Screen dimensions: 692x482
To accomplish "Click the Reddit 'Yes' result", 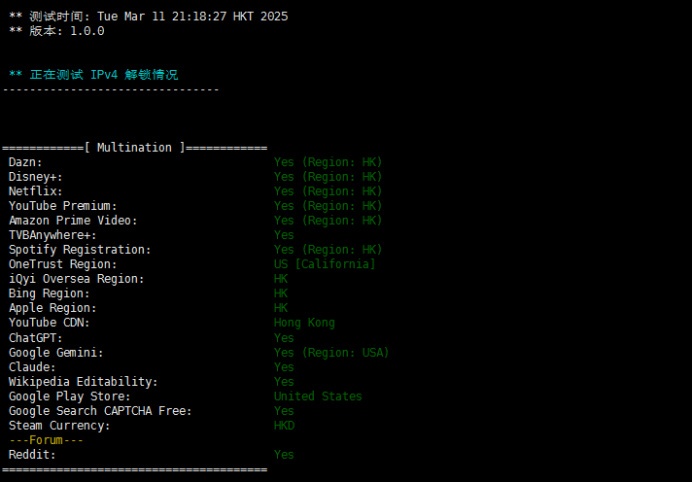I will pyautogui.click(x=284, y=454).
